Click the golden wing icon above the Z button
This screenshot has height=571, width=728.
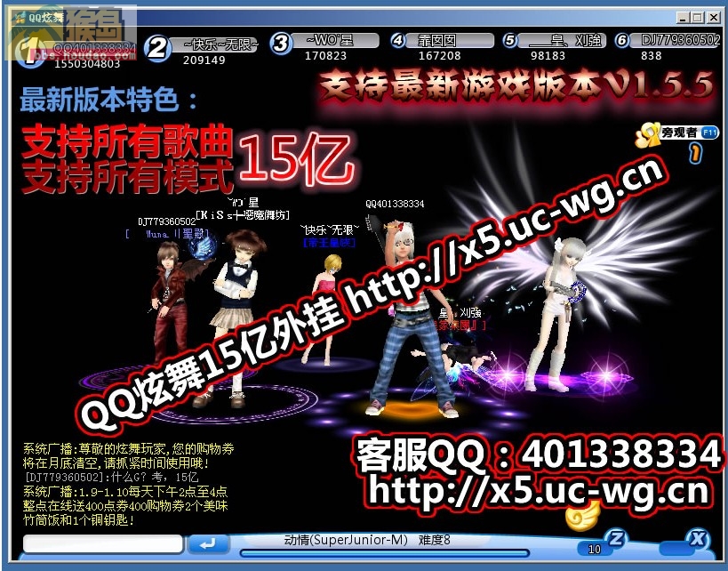coord(582,517)
